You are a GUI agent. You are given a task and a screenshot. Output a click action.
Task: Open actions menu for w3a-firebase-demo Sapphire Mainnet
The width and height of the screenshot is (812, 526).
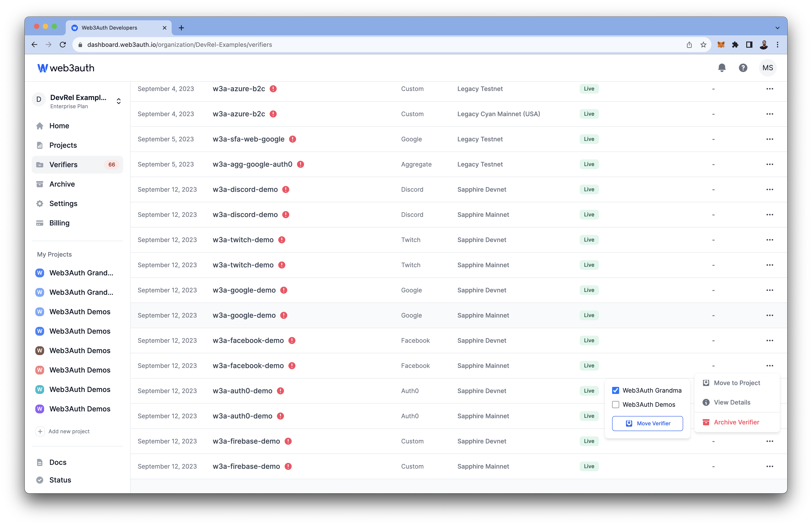tap(770, 466)
